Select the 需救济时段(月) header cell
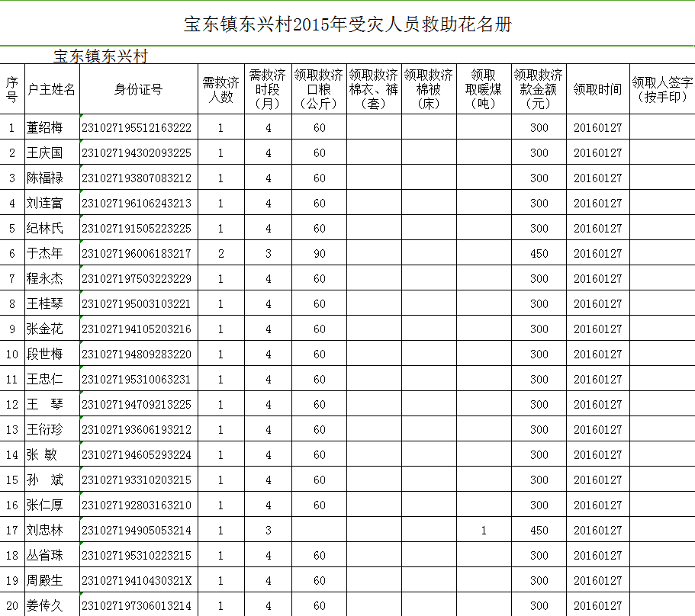Viewport: 695px width, 616px height. (269, 89)
